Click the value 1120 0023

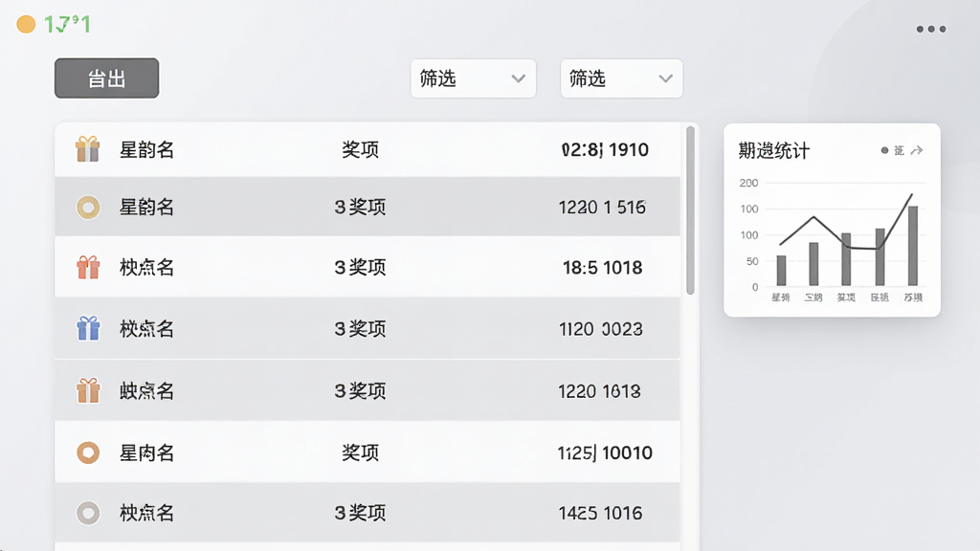tap(601, 329)
